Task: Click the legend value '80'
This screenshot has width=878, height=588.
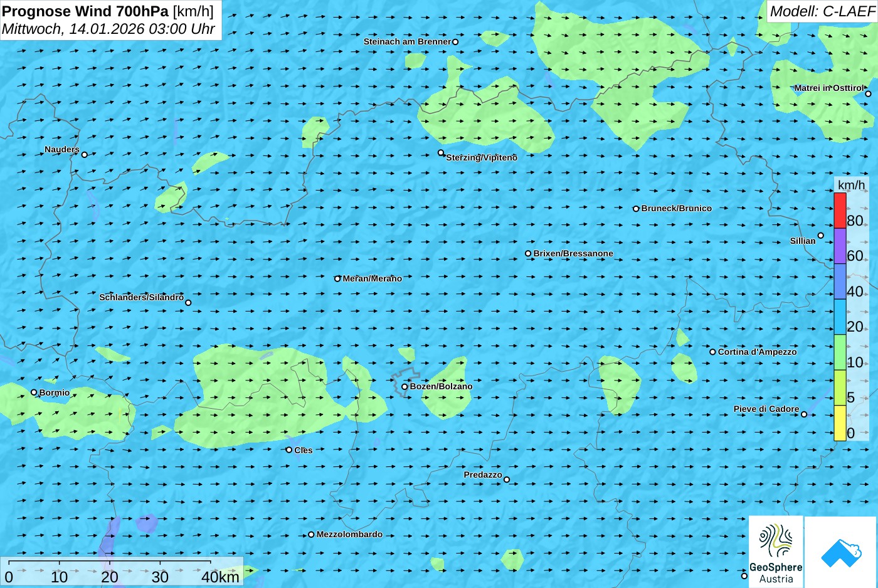Action: pos(855,221)
